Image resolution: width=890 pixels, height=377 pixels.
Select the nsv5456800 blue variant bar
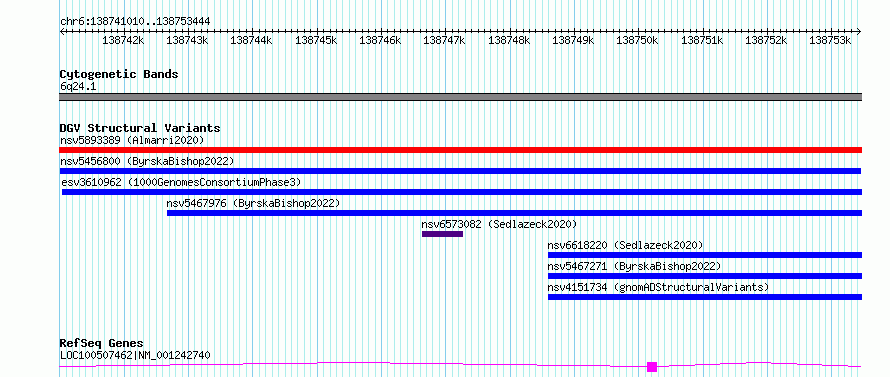coord(460,171)
